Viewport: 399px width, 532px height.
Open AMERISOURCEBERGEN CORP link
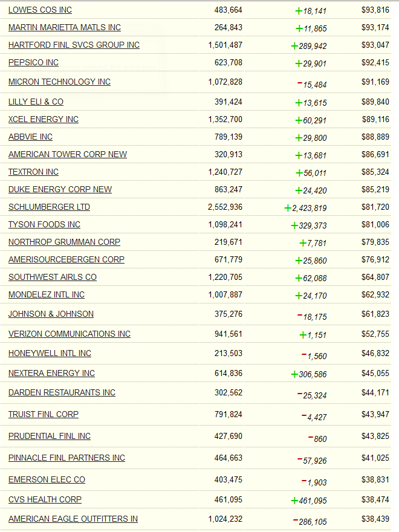click(x=66, y=259)
